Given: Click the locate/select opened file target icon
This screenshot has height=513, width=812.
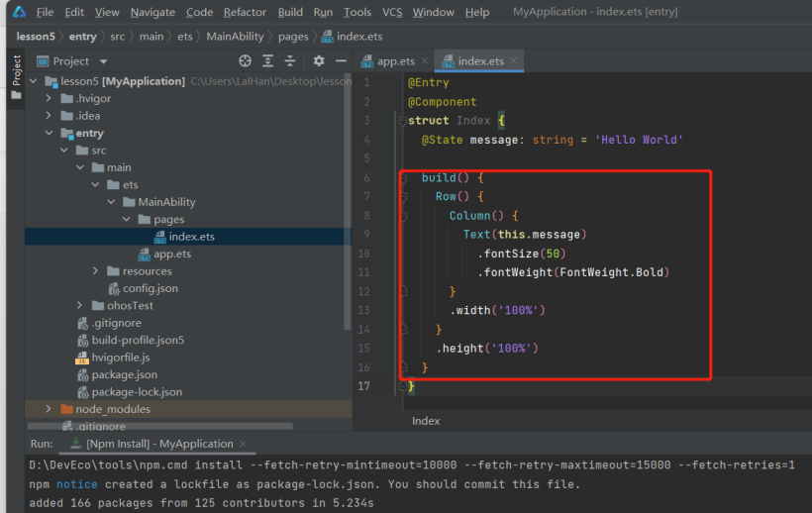Looking at the screenshot, I should [245, 61].
